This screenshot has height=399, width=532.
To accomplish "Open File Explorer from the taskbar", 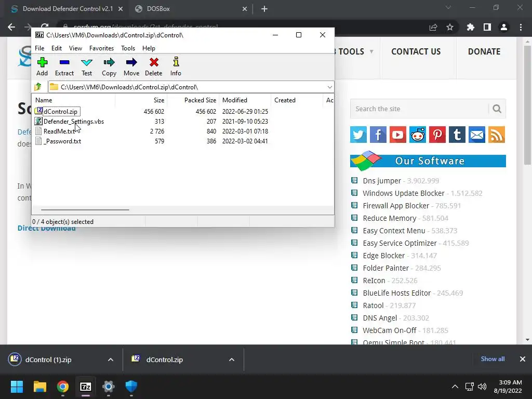I will [39, 387].
